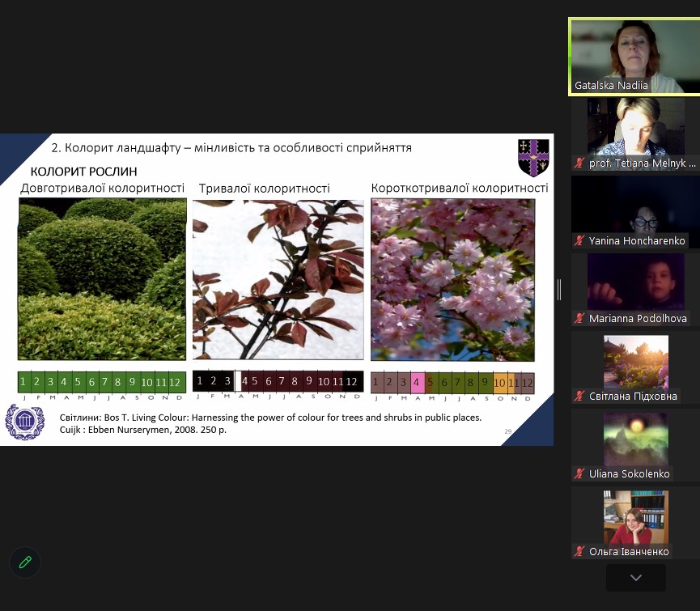Click the white month 4 cell in dark bar

click(240, 381)
